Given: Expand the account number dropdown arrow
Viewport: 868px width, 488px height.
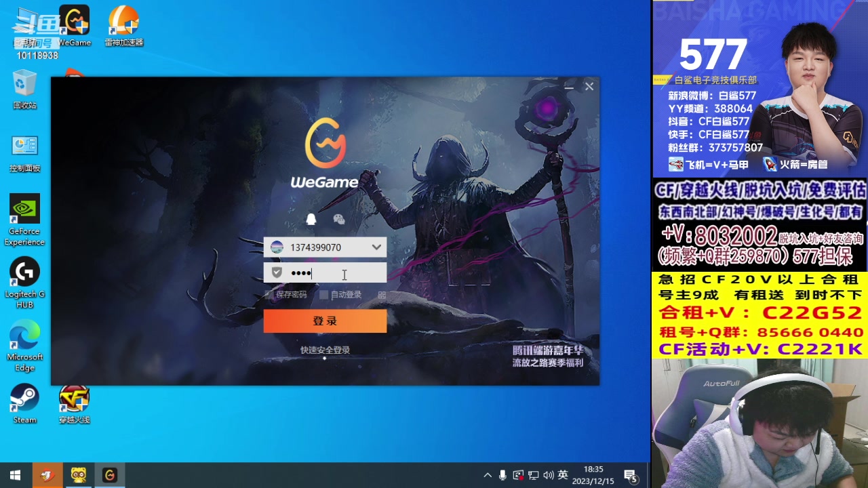Looking at the screenshot, I should coord(376,247).
